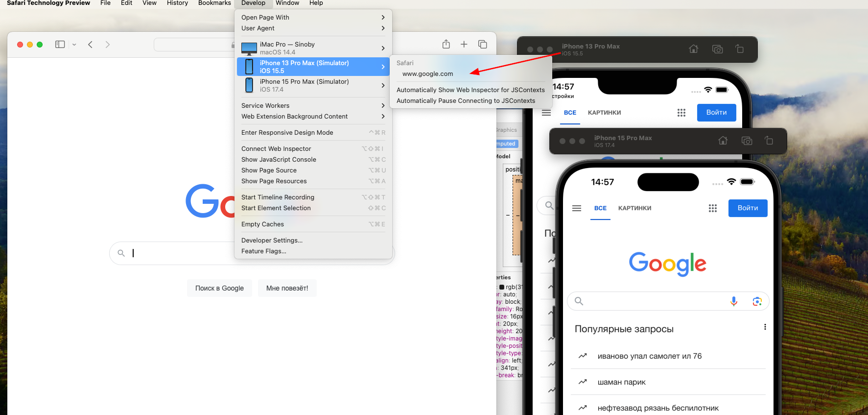Click Мне повезёт! button

(287, 288)
